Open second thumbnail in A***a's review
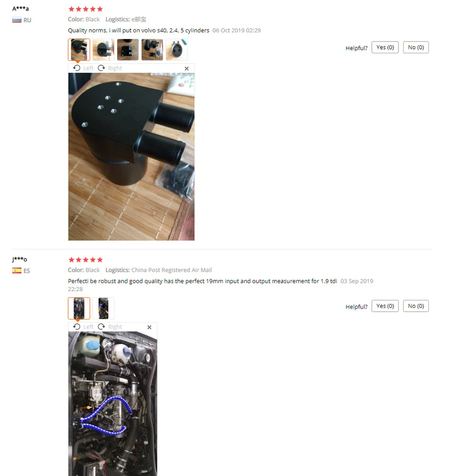Image resolution: width=476 pixels, height=476 pixels. pyautogui.click(x=103, y=50)
